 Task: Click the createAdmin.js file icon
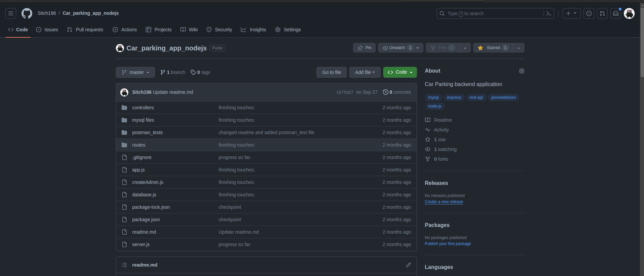point(124,182)
